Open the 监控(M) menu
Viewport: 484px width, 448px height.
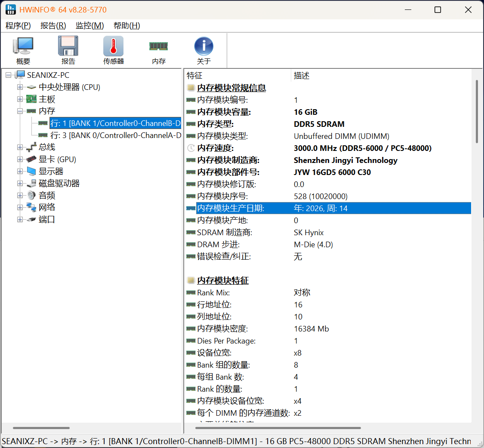(90, 26)
